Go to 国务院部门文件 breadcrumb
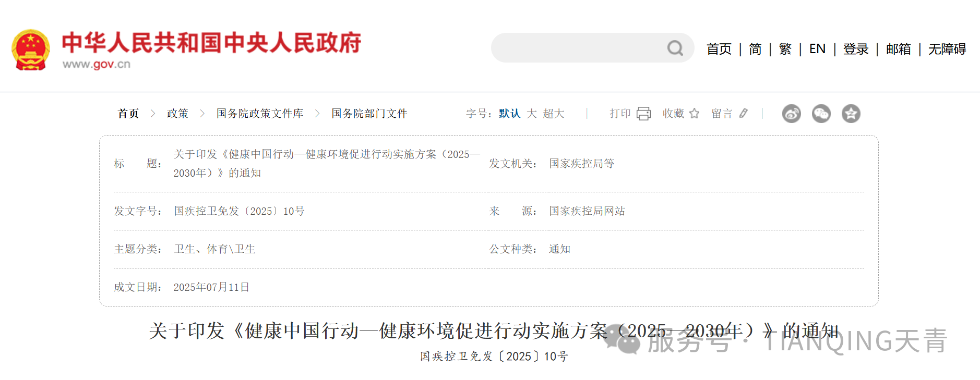 pos(369,114)
